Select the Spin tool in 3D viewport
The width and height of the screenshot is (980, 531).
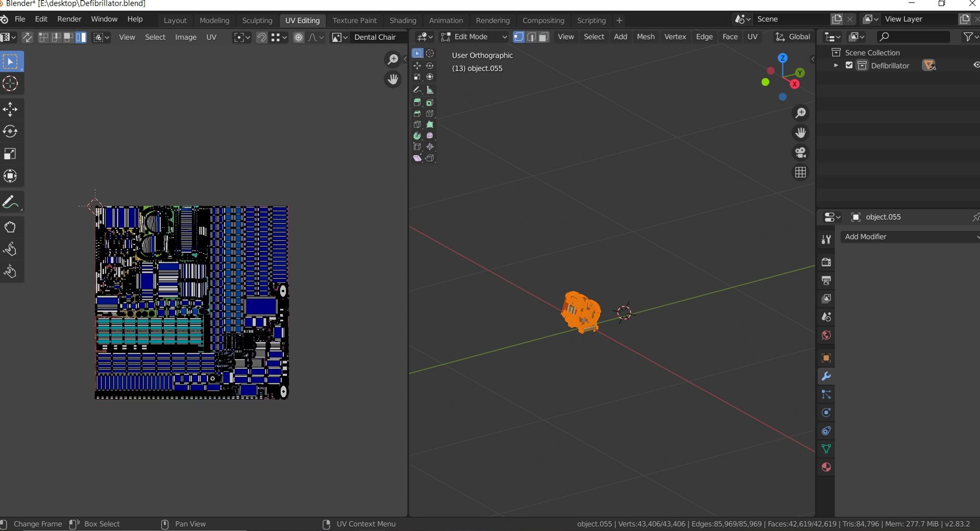tap(417, 136)
